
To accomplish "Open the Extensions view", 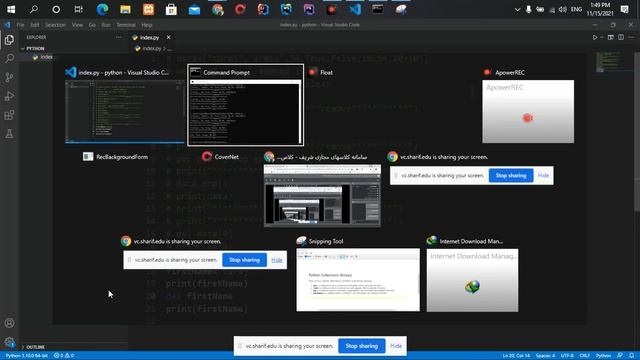I will coord(9,115).
